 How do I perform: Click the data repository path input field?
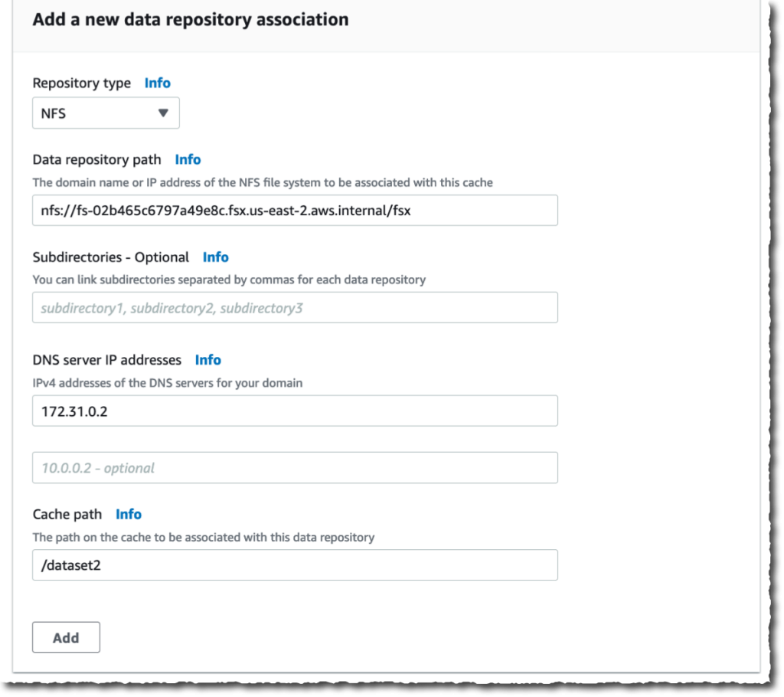point(295,211)
